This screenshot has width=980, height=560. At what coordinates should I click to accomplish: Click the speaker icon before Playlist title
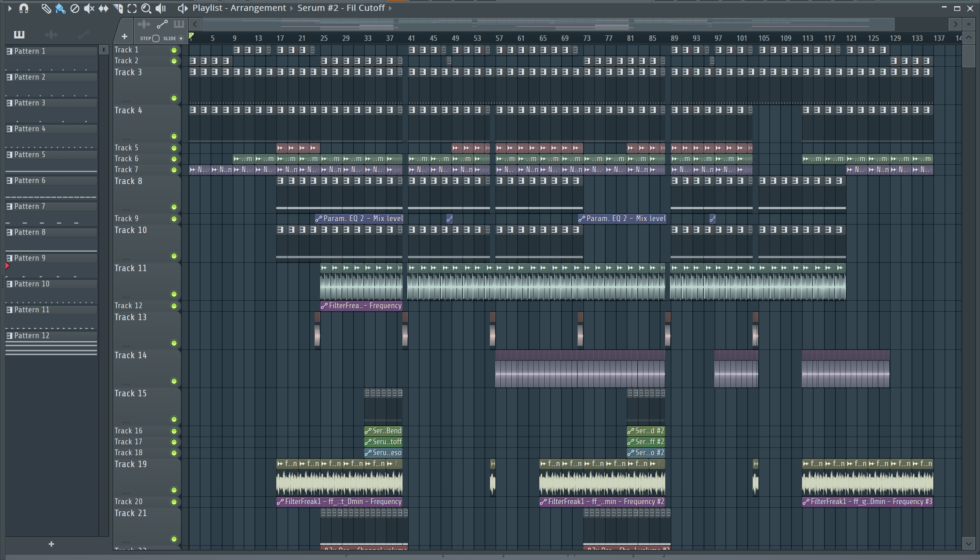point(182,8)
